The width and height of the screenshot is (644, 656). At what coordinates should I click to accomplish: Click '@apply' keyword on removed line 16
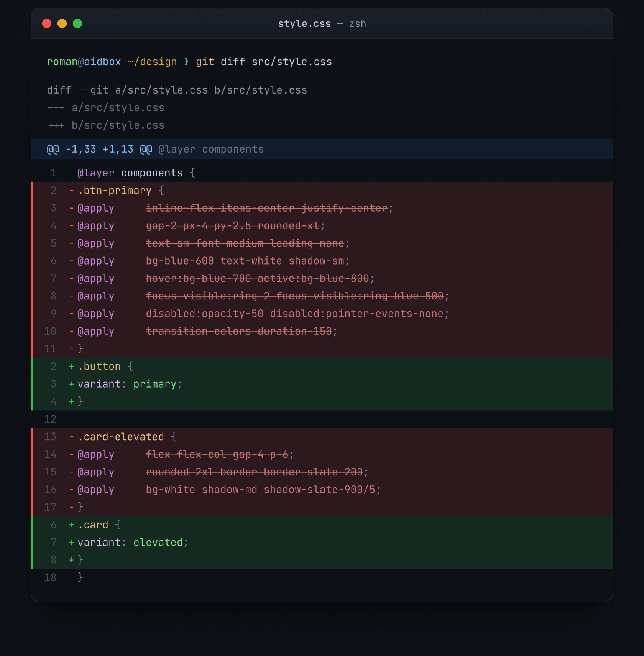pos(96,490)
